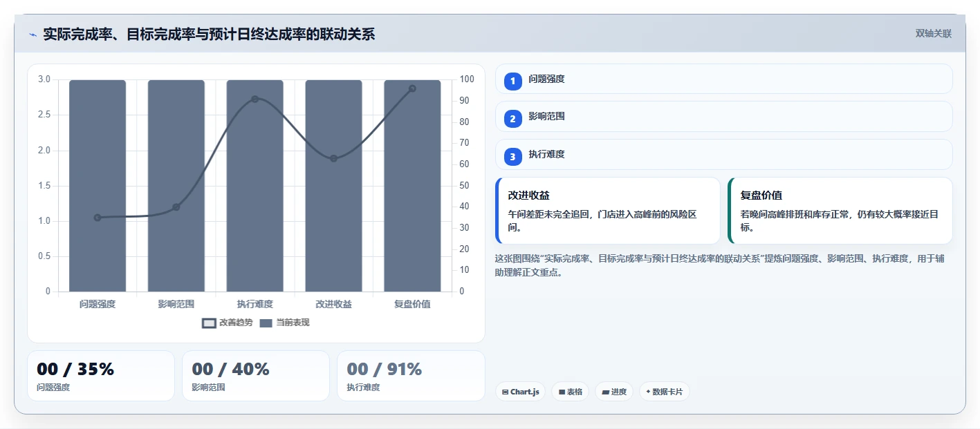Click the 表格 tag
980x429 pixels.
tap(570, 392)
